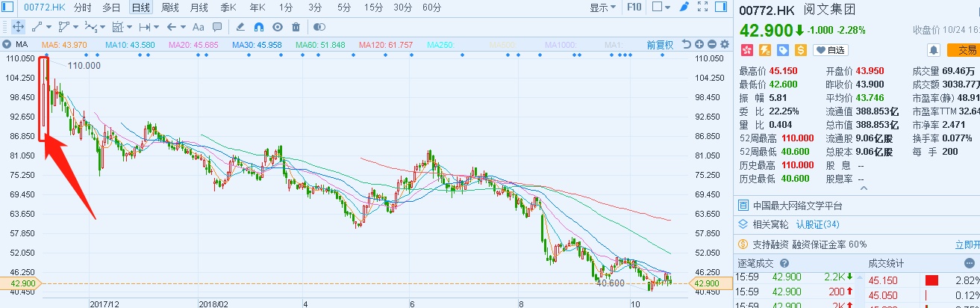
Task: Add stock to 自选 watchlist
Action: (x=831, y=50)
